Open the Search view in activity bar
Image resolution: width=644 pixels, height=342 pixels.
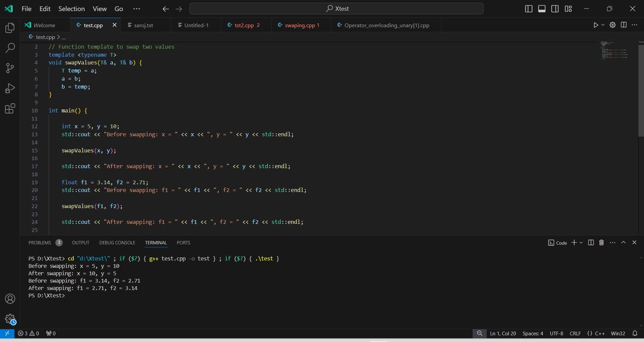pos(10,48)
